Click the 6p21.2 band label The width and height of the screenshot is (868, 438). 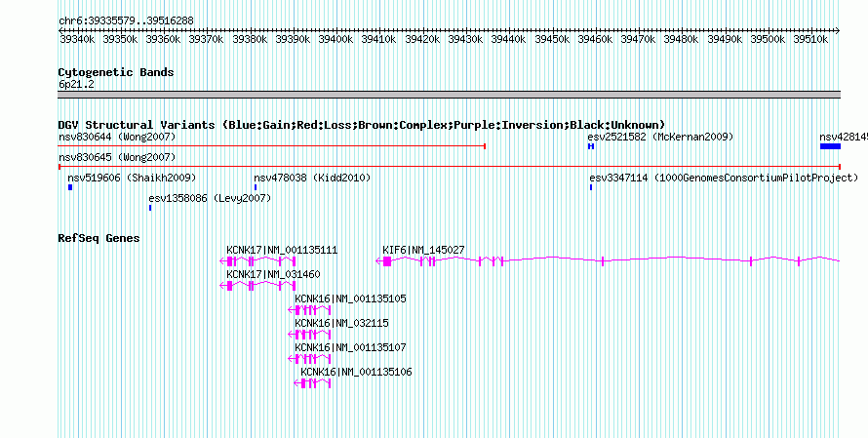point(76,85)
